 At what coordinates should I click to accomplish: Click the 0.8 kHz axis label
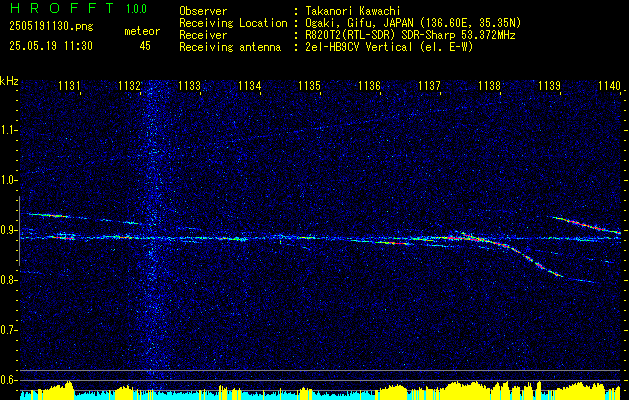click(x=8, y=280)
